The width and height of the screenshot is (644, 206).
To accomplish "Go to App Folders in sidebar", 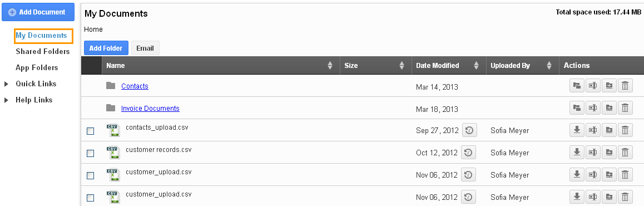I will point(37,67).
